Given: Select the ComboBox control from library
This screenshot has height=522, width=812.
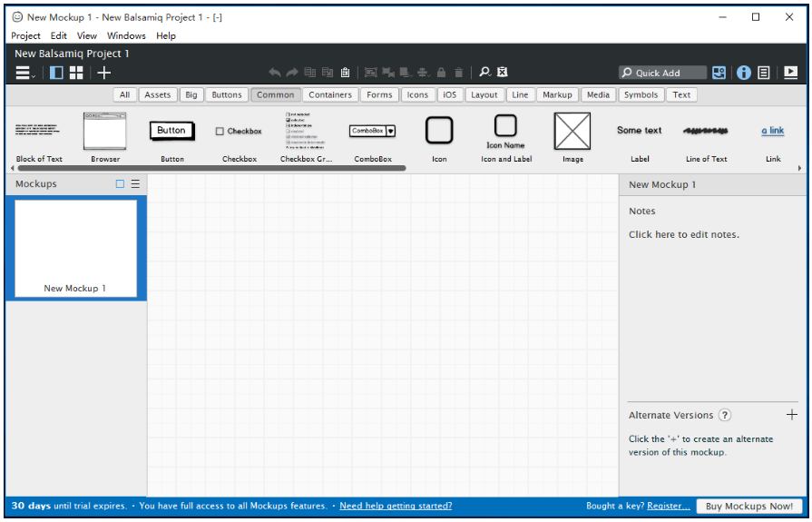Looking at the screenshot, I should pyautogui.click(x=372, y=132).
